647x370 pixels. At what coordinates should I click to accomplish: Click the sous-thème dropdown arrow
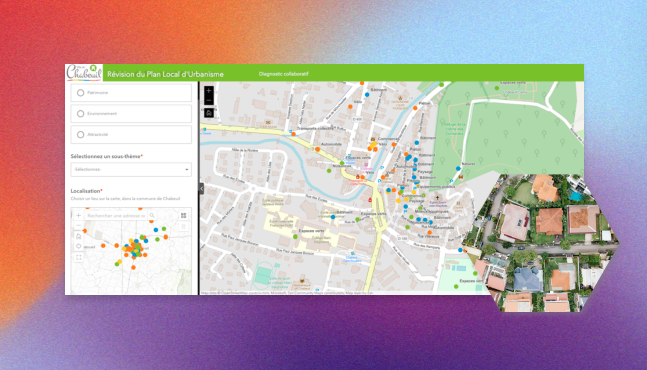pyautogui.click(x=187, y=170)
